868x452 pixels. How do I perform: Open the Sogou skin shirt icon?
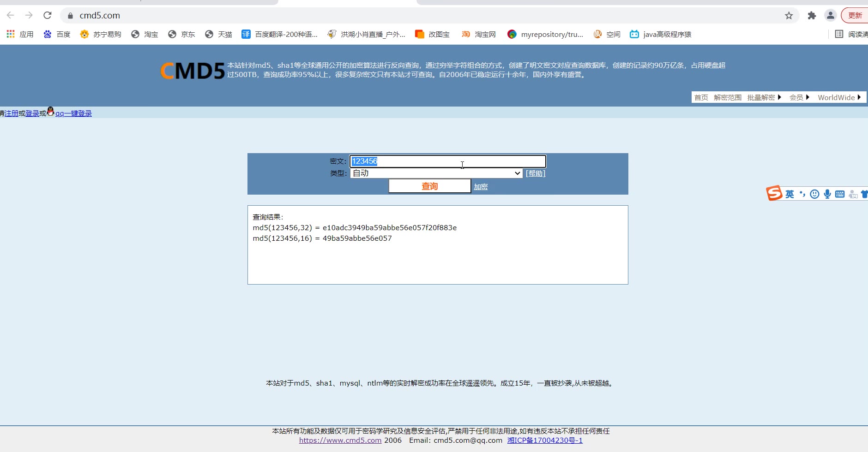(x=864, y=194)
